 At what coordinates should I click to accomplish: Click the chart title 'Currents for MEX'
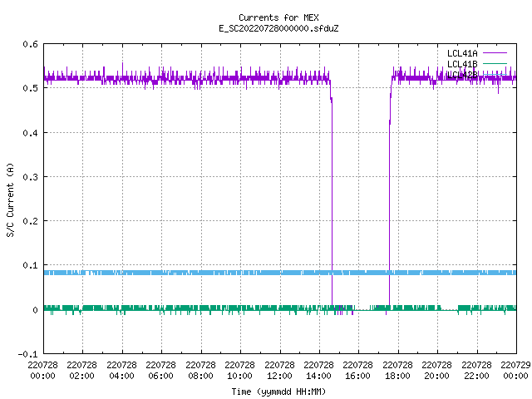(x=278, y=17)
